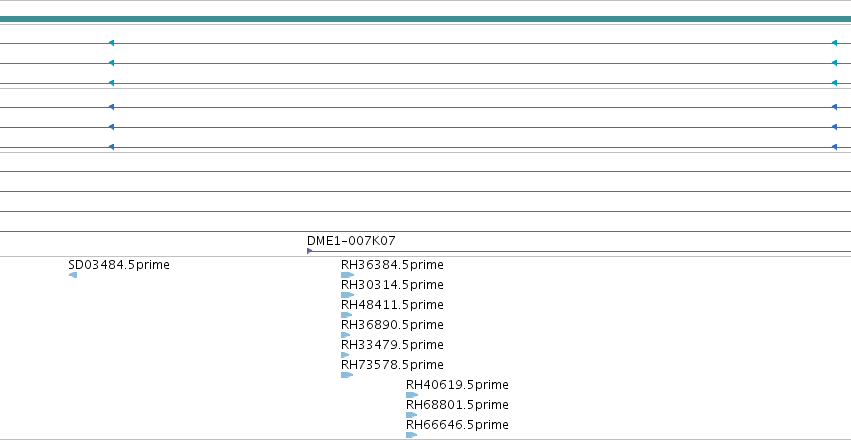Click the thick teal gene span bar
The image size is (851, 440).
(x=426, y=19)
